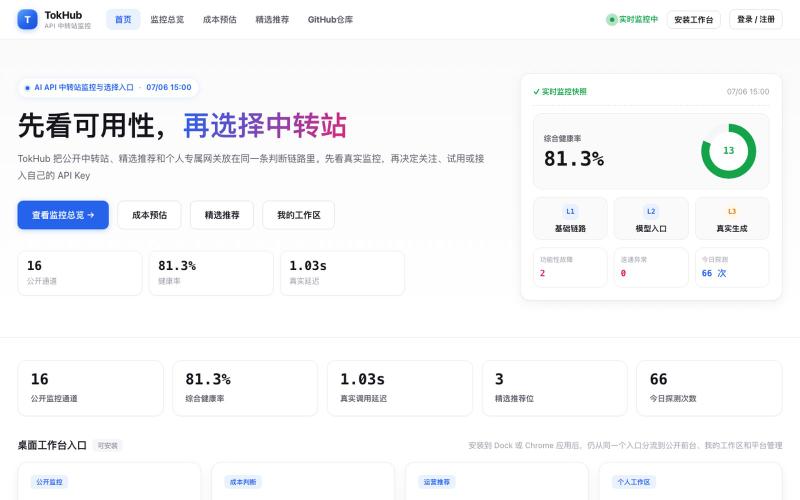The height and width of the screenshot is (500, 800).
Task: Click the green checkmark beside 实时监控快照
Action: click(536, 92)
